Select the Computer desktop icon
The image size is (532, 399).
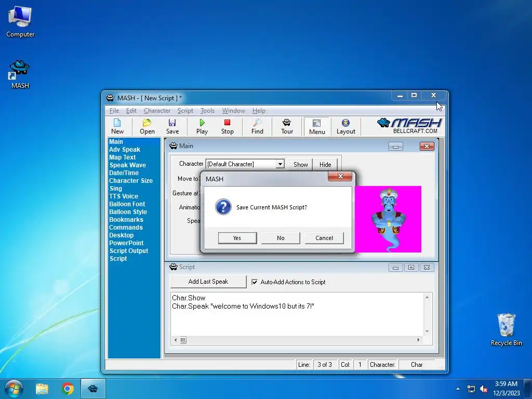[x=20, y=22]
